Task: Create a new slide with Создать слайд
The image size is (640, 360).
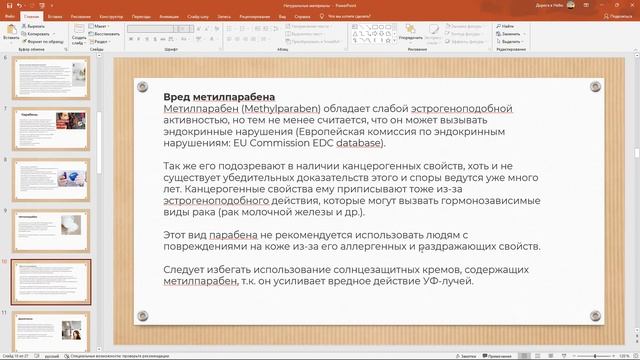Action: pos(79,34)
